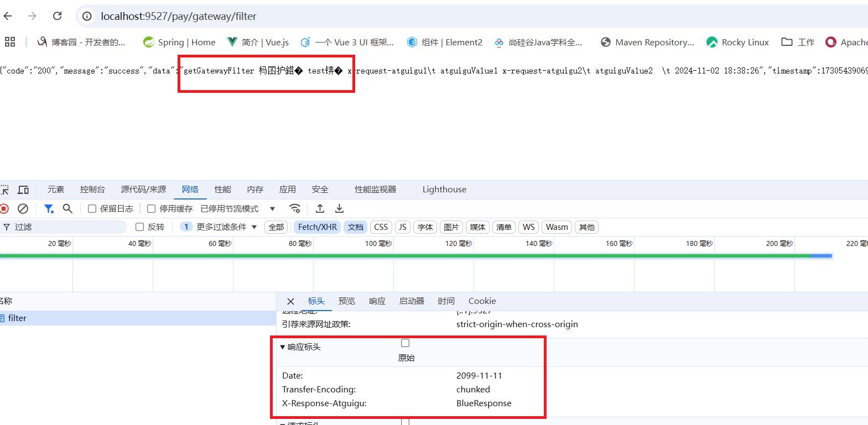Click the export HAR download icon
This screenshot has width=868, height=425.
(339, 208)
